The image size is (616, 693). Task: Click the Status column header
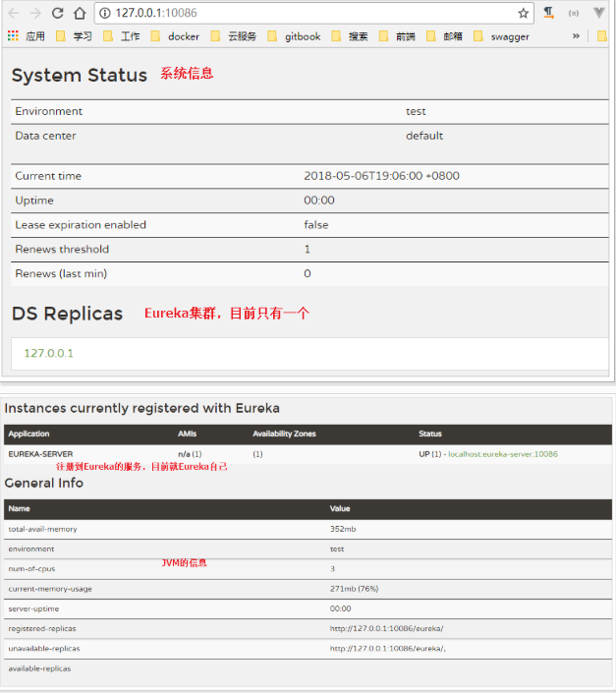tap(430, 433)
